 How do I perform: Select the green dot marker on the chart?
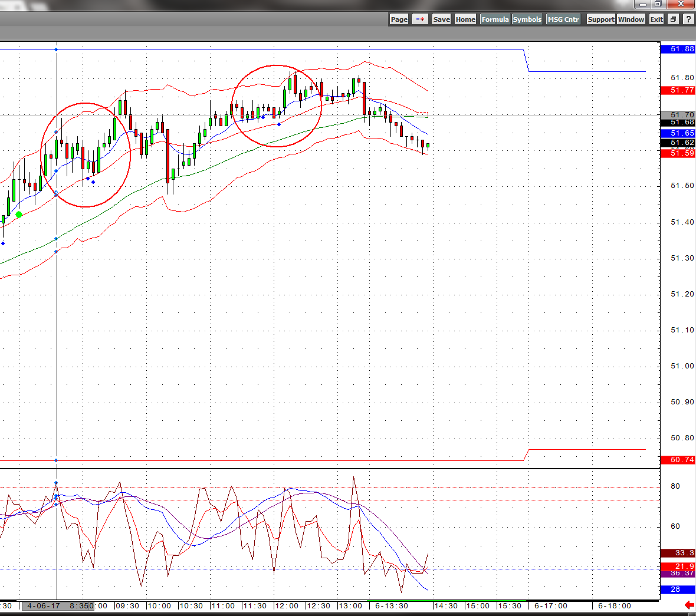click(x=19, y=215)
